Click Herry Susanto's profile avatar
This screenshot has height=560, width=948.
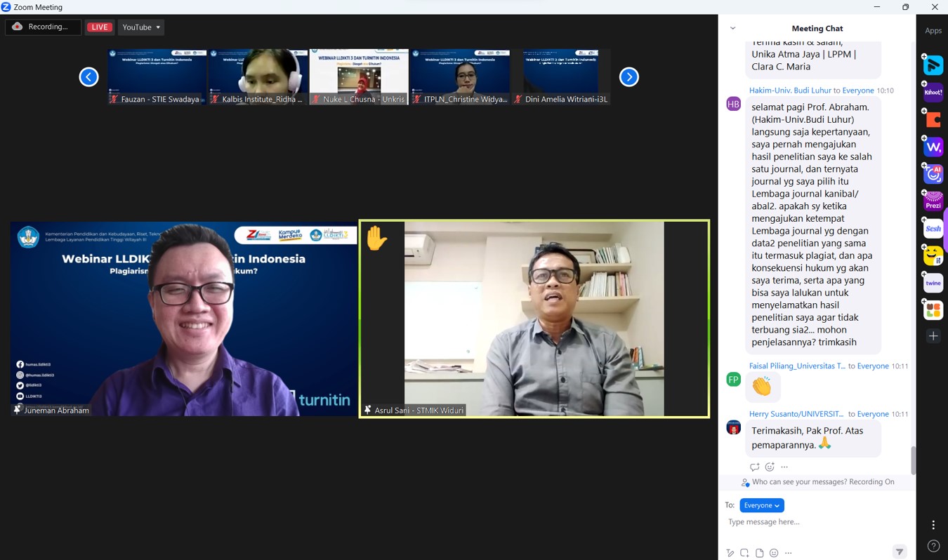[733, 427]
